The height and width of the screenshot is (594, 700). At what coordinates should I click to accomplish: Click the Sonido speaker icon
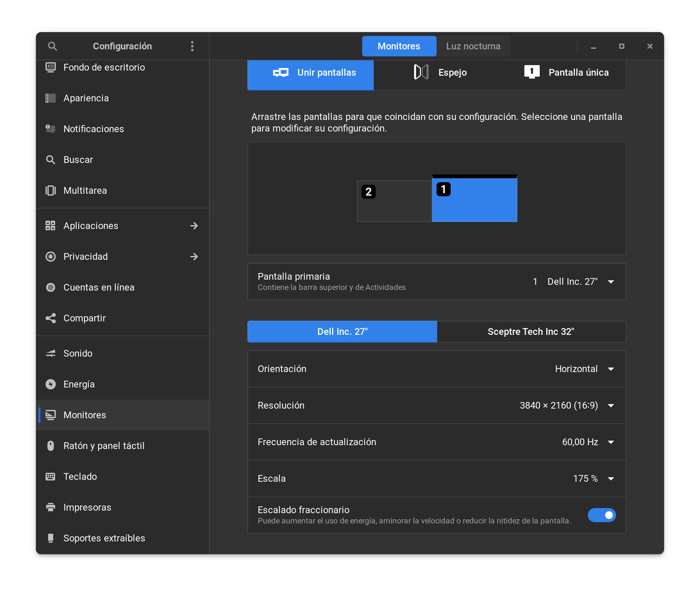point(51,353)
